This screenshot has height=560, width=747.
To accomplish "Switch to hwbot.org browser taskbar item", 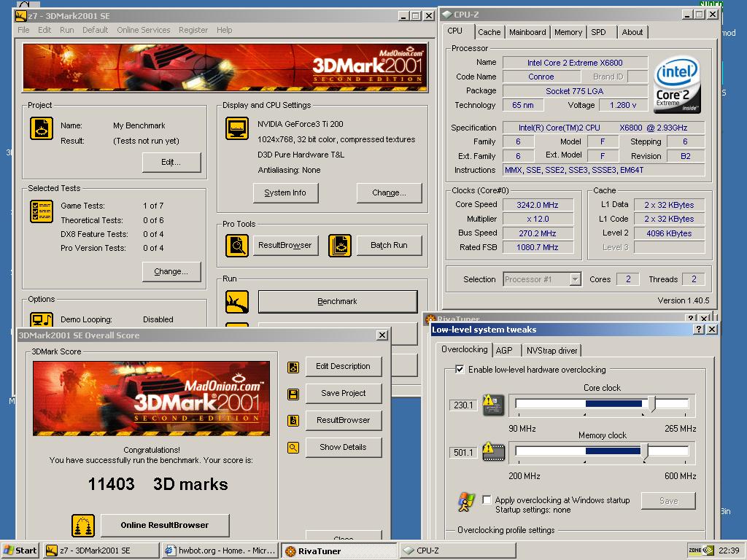I will click(x=219, y=551).
